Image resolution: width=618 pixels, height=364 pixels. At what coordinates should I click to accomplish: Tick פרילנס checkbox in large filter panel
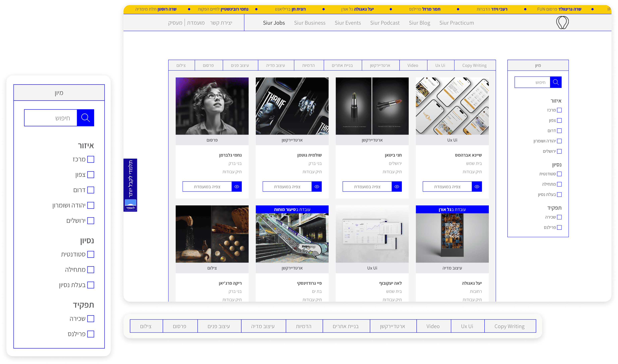pos(91,334)
